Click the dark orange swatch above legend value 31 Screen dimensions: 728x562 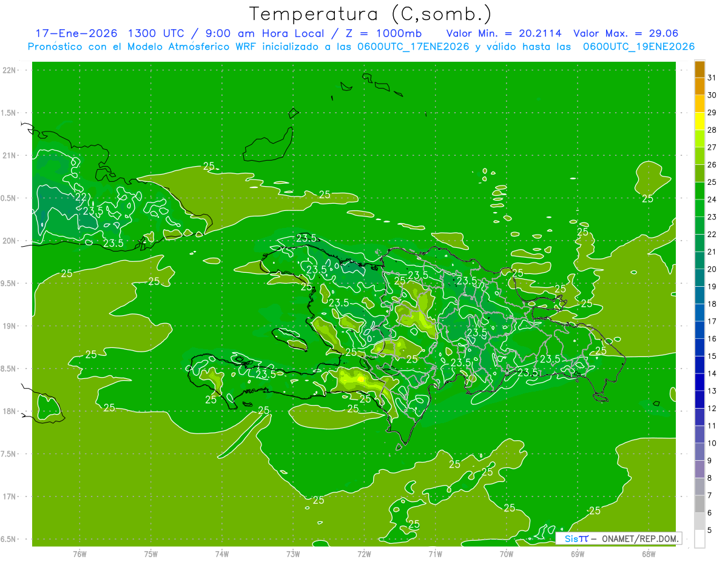click(699, 69)
